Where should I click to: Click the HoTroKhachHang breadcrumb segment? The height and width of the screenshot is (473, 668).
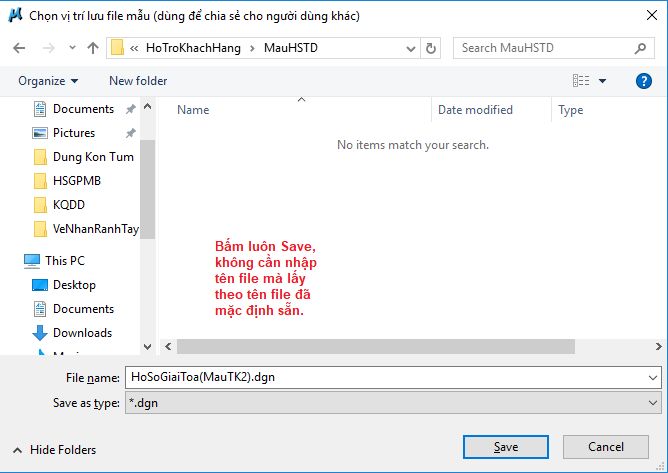[x=190, y=48]
